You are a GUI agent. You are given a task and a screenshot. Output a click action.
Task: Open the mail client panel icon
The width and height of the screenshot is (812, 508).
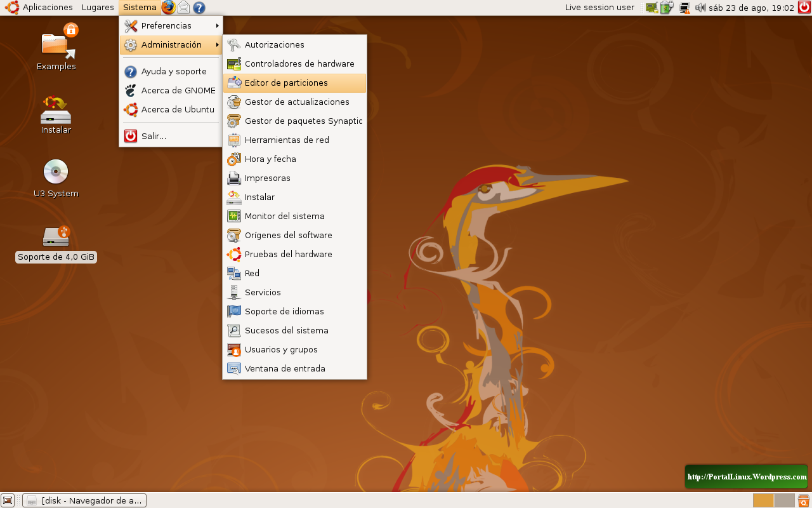click(184, 8)
